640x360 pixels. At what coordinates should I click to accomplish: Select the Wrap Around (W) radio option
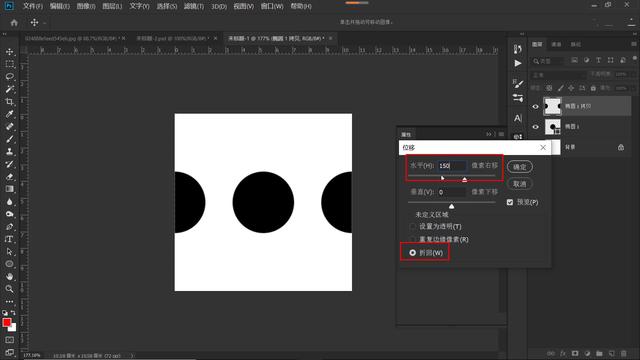point(413,253)
